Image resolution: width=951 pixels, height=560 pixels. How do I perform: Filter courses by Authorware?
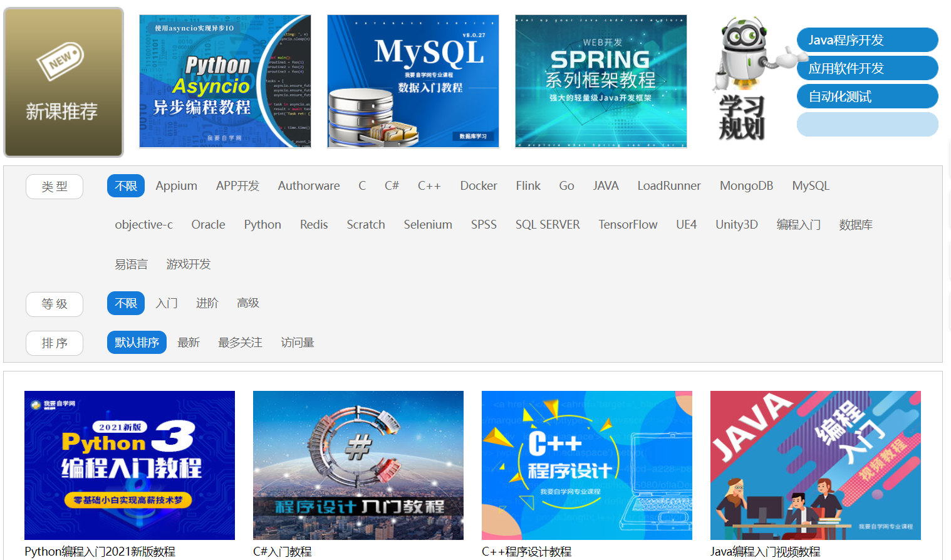tap(309, 186)
